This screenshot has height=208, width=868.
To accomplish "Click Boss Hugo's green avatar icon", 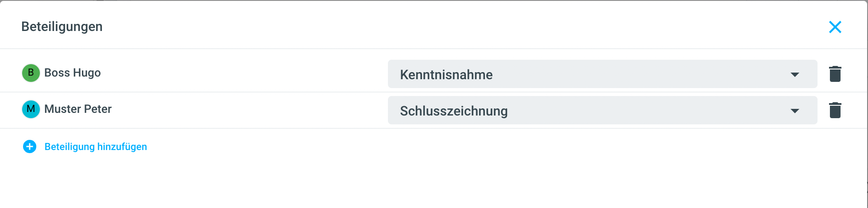I will pyautogui.click(x=31, y=73).
